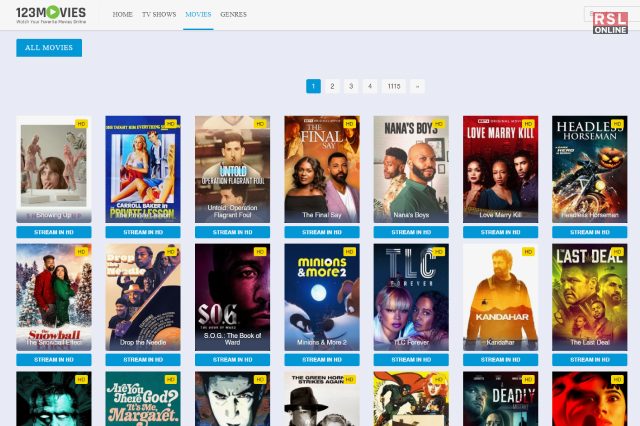The image size is (640, 426).
Task: Go to pagination page 1
Action: coord(313,86)
